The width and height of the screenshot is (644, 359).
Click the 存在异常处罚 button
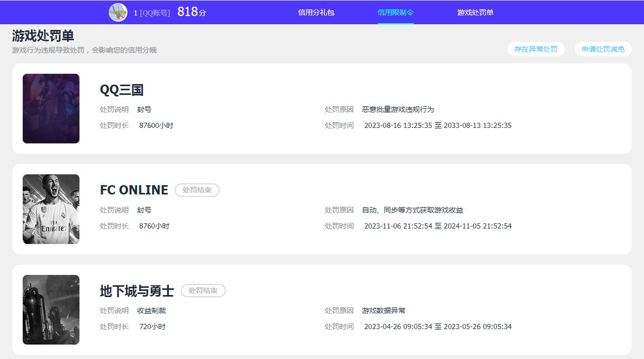tap(536, 49)
